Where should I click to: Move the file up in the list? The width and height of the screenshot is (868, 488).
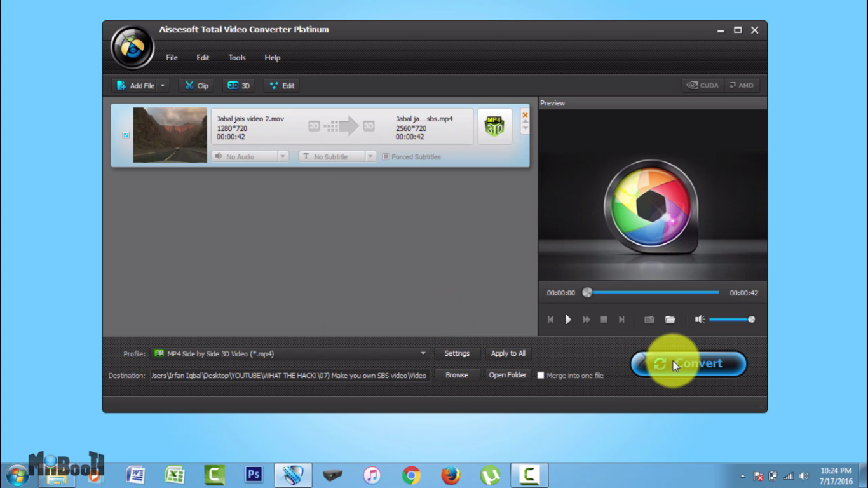(525, 122)
